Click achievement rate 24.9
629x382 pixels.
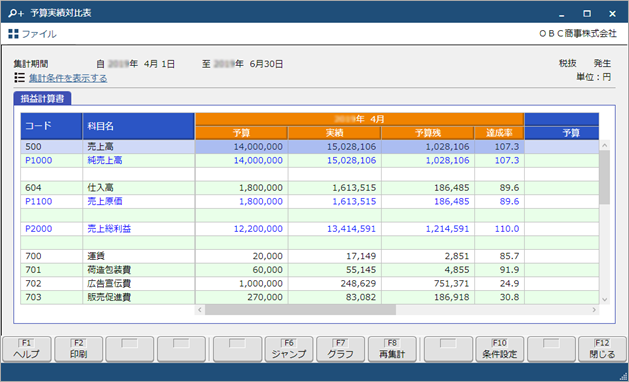(509, 283)
